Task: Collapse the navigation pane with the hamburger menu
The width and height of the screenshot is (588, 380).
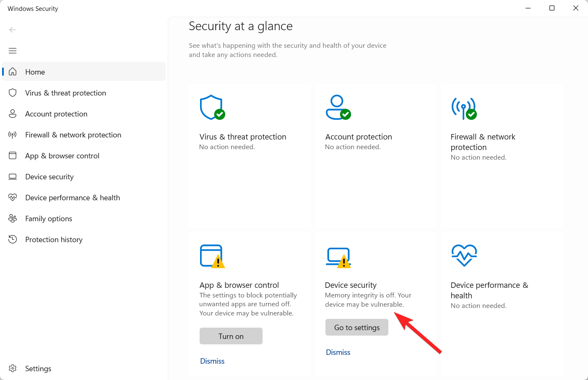Action: [13, 51]
